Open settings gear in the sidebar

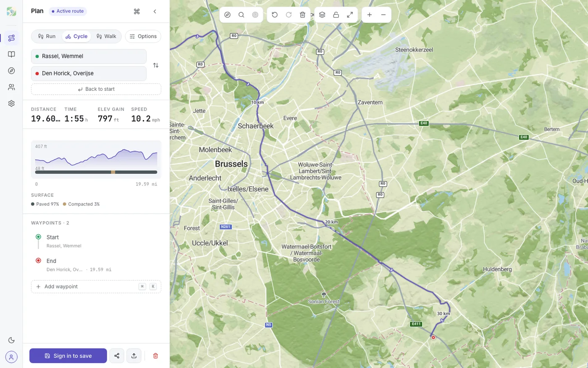[11, 103]
